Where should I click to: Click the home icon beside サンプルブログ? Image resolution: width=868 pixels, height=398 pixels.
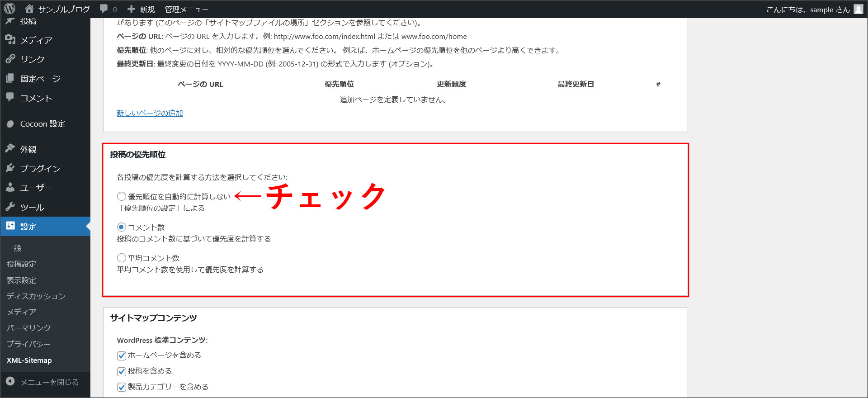(x=29, y=9)
